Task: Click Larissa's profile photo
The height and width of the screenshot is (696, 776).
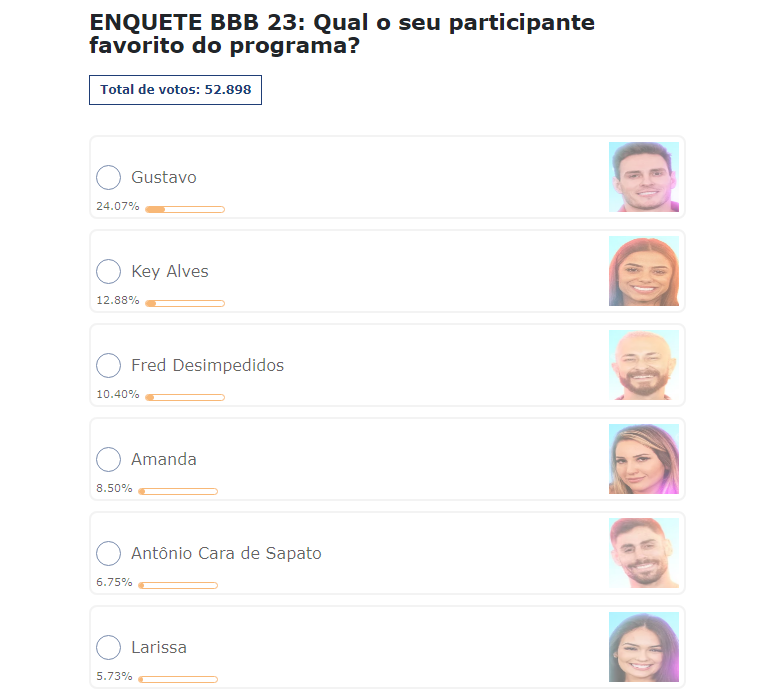Action: [x=644, y=647]
